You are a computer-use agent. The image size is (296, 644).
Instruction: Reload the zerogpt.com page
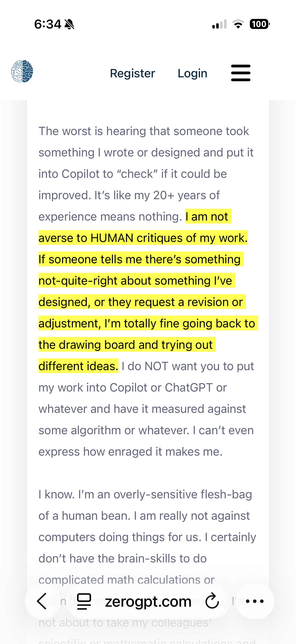[x=212, y=601]
